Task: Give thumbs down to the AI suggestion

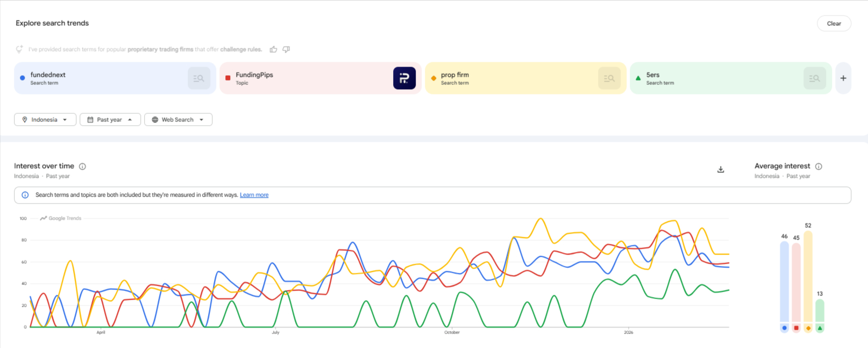Action: (x=286, y=49)
